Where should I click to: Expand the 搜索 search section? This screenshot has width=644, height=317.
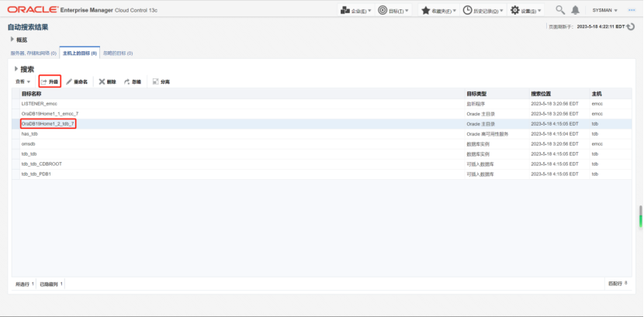(x=16, y=69)
